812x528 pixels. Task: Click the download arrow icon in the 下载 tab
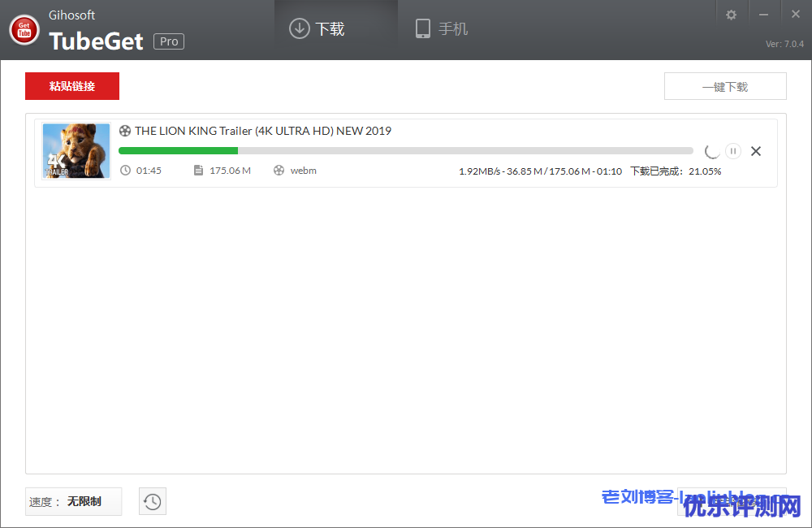(x=300, y=28)
